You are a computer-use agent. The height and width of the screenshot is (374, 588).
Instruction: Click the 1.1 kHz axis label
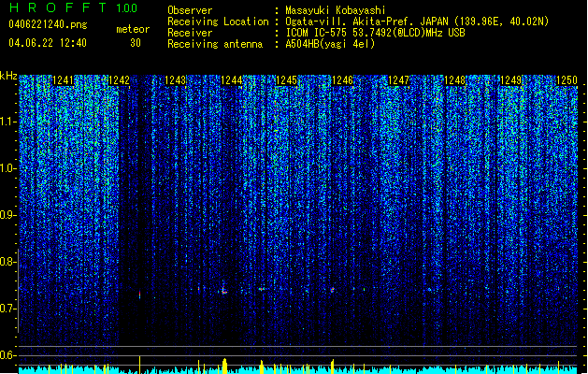[8, 122]
